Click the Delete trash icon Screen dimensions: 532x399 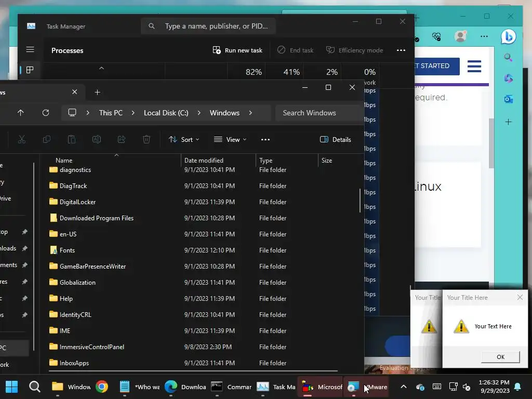pyautogui.click(x=147, y=139)
